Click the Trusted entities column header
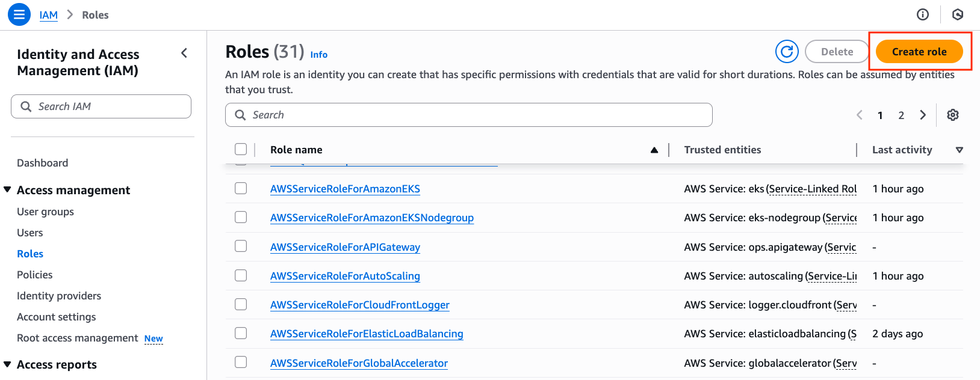 click(722, 150)
